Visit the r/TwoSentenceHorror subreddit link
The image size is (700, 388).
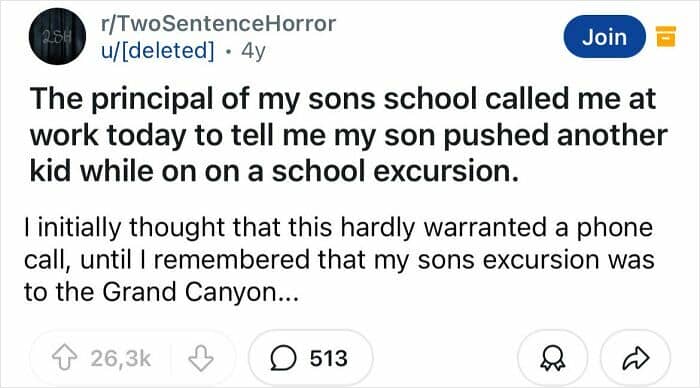218,23
